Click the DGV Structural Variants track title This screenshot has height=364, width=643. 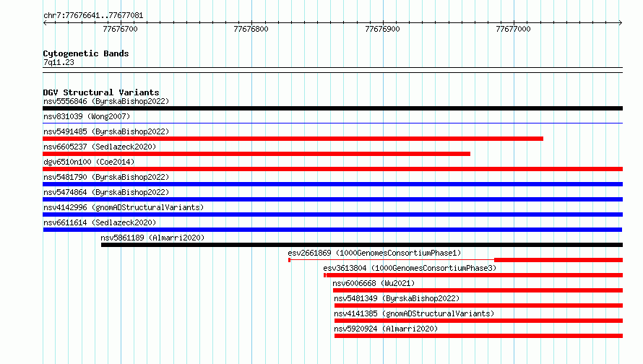[101, 92]
